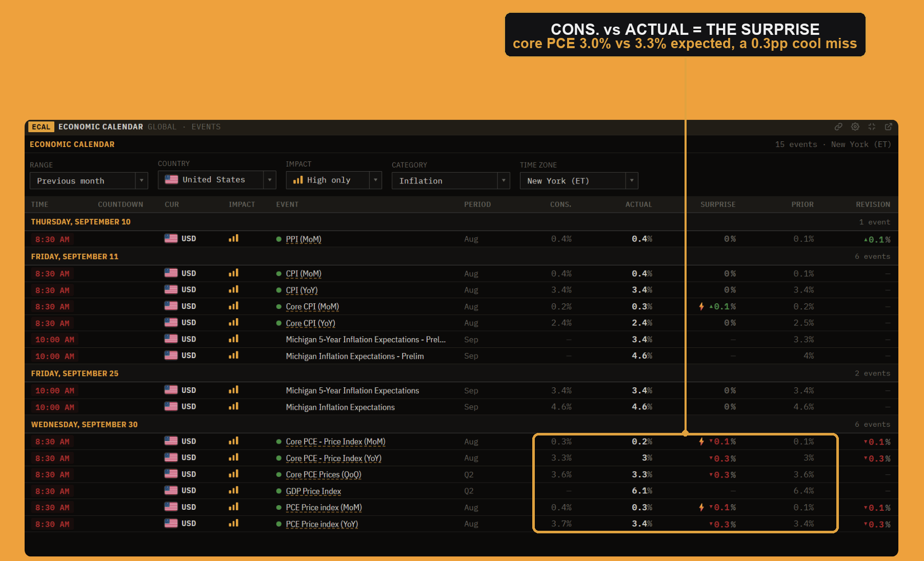Click the Thursday, September 10 date header
Screen dimensions: 924x561
pos(81,222)
